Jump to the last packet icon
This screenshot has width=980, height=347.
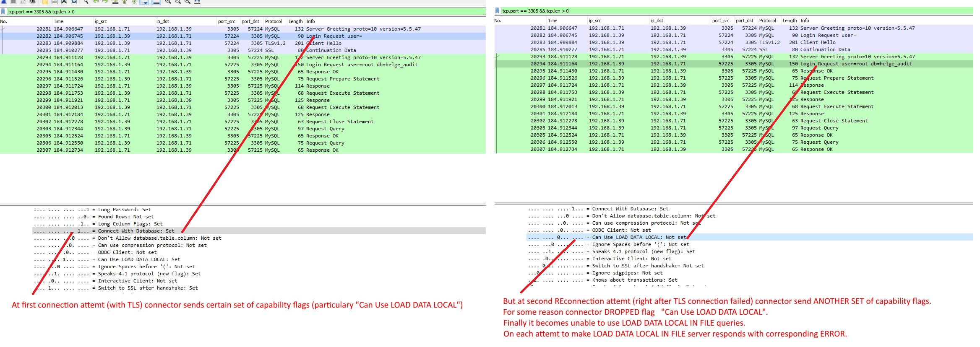pyautogui.click(x=134, y=2)
